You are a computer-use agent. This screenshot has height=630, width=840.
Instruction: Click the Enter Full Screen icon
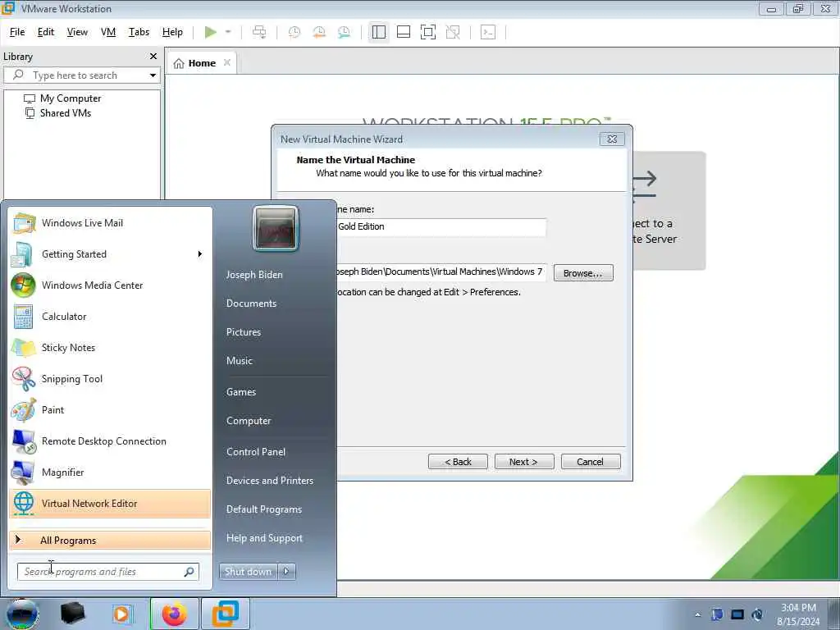tap(428, 32)
